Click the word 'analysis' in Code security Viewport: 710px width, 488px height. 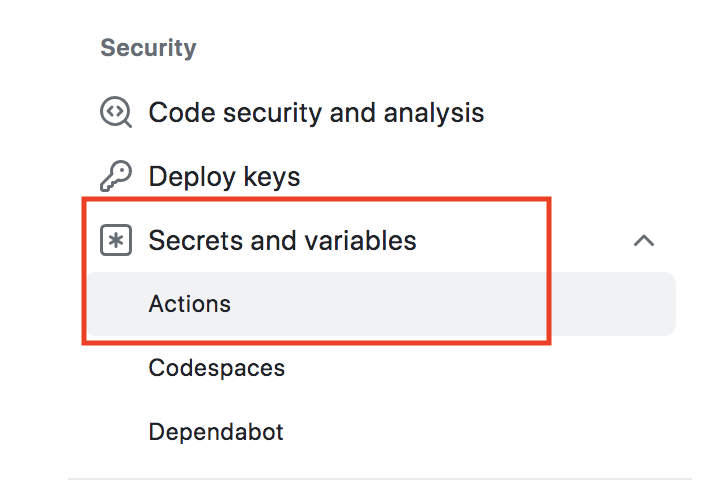[434, 113]
